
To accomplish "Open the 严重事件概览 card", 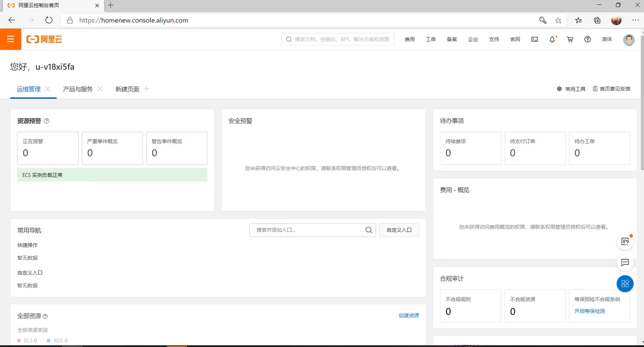I will click(x=112, y=148).
